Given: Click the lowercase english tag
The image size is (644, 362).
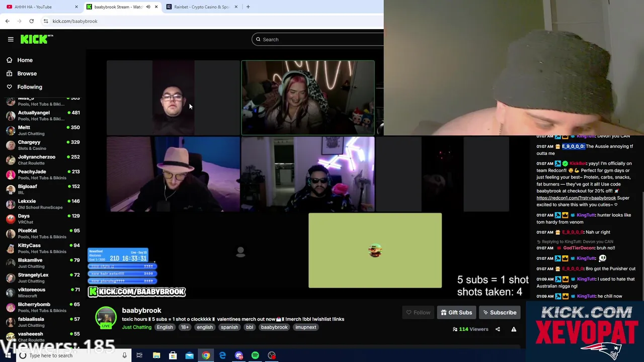Looking at the screenshot, I should [204, 327].
